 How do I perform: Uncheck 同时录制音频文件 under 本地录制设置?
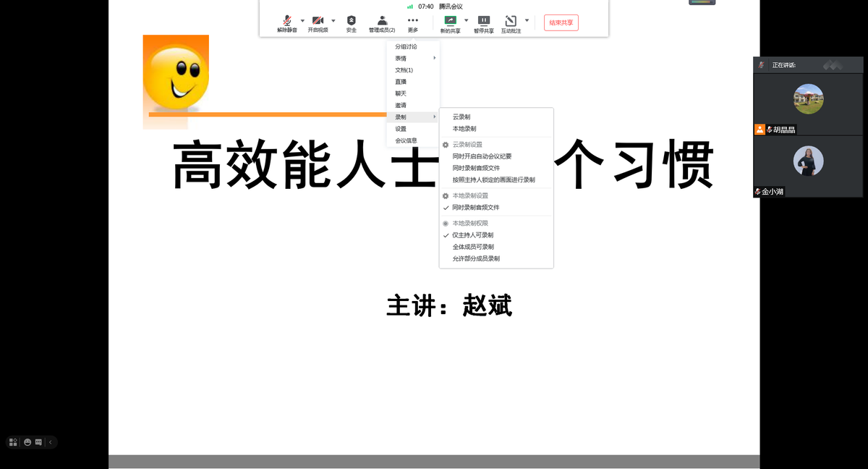click(475, 208)
